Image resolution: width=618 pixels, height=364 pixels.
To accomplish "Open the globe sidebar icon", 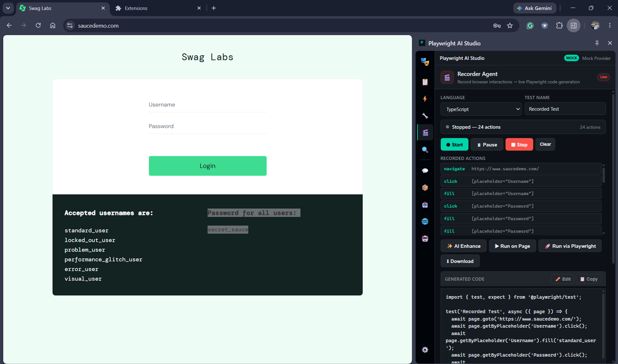I will click(425, 221).
